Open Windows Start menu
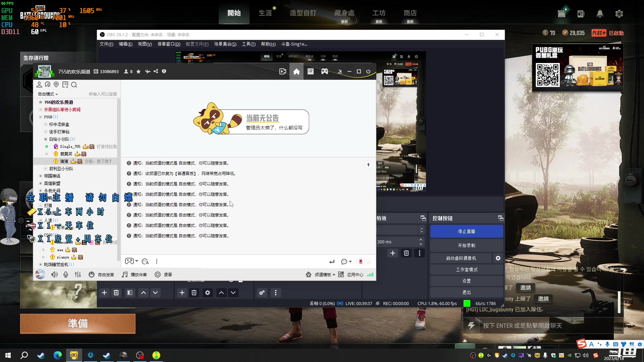Viewport: 644px width, 362px height. 8,355
